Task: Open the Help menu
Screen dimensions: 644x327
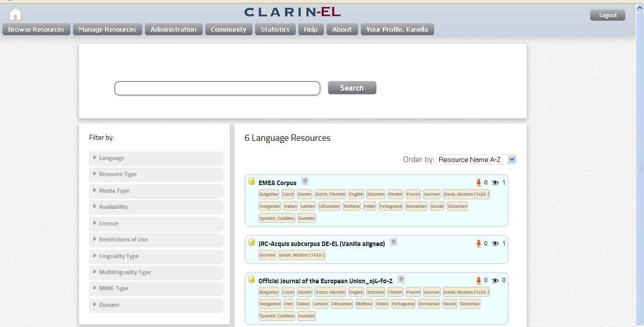Action: [311, 29]
